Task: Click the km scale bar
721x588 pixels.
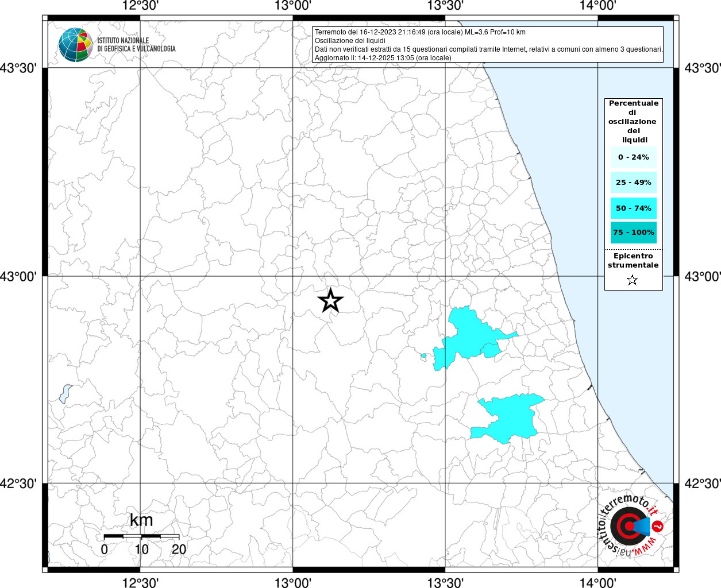Action: coord(141,536)
